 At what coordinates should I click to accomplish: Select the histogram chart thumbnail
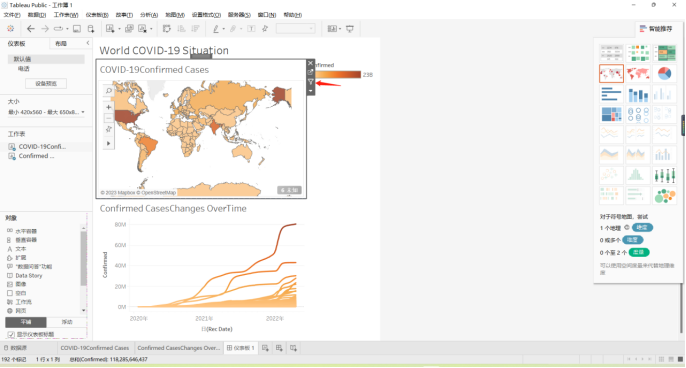point(638,175)
